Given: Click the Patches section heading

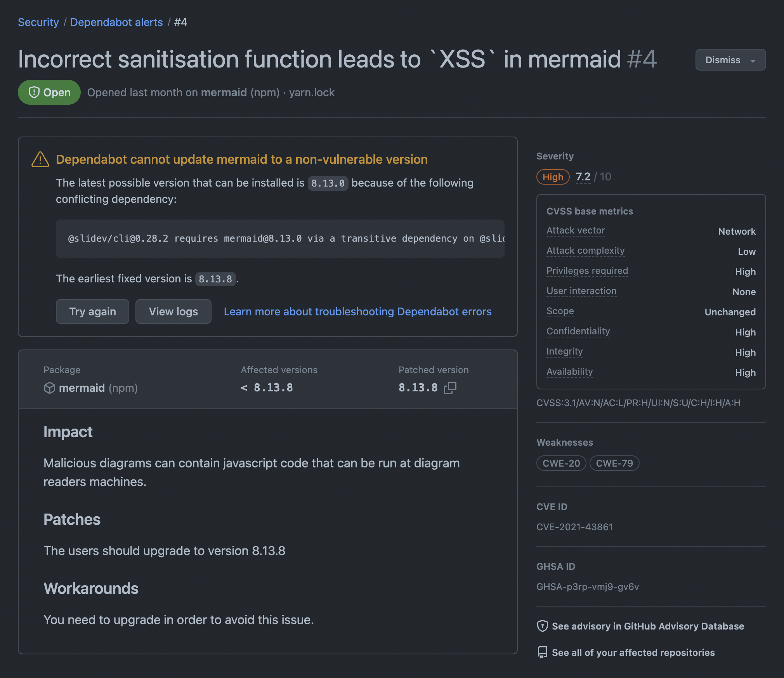Looking at the screenshot, I should [72, 519].
